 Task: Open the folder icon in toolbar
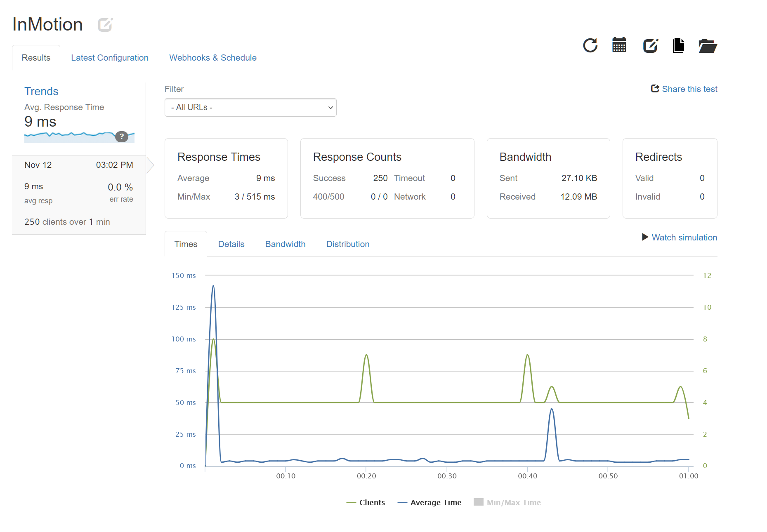708,46
